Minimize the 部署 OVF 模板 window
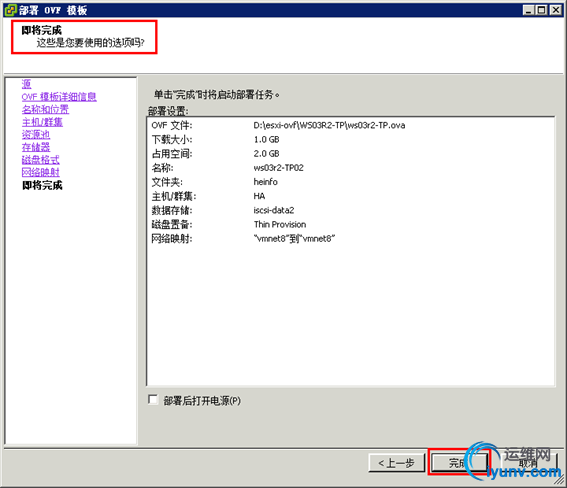The image size is (567, 488). tap(529, 10)
